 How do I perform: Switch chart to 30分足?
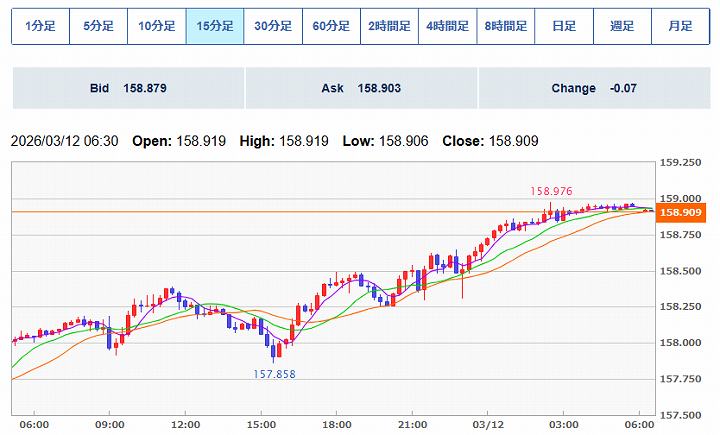(x=273, y=26)
